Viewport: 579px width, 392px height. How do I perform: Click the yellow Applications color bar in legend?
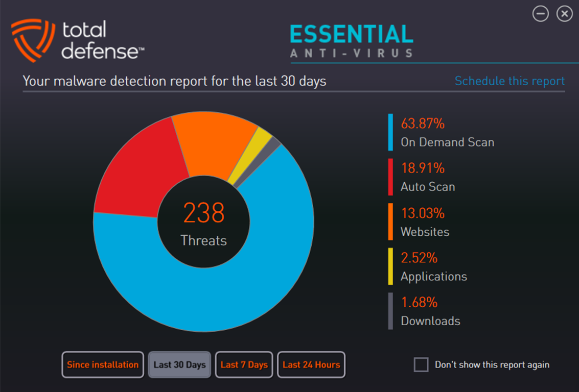pos(389,266)
